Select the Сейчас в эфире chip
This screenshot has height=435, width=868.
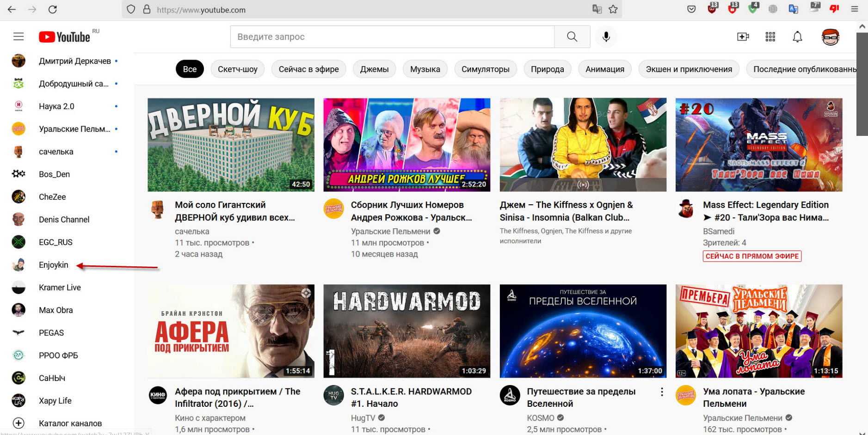[x=308, y=69]
